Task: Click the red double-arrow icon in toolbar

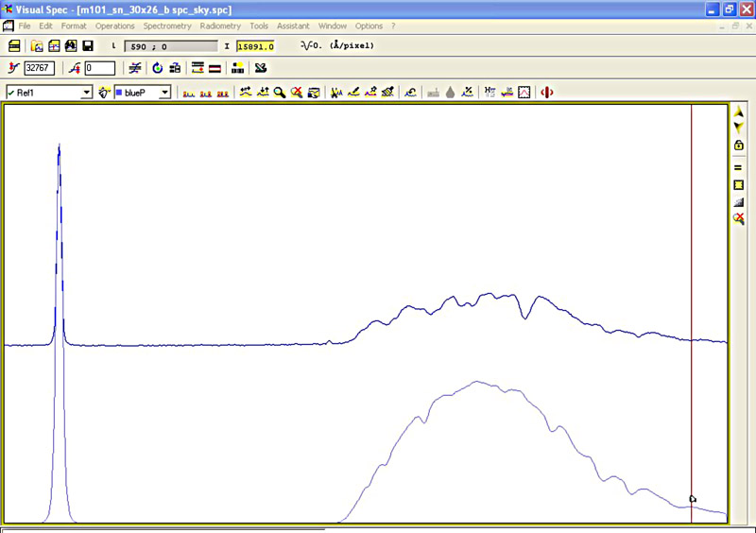Action: [546, 93]
